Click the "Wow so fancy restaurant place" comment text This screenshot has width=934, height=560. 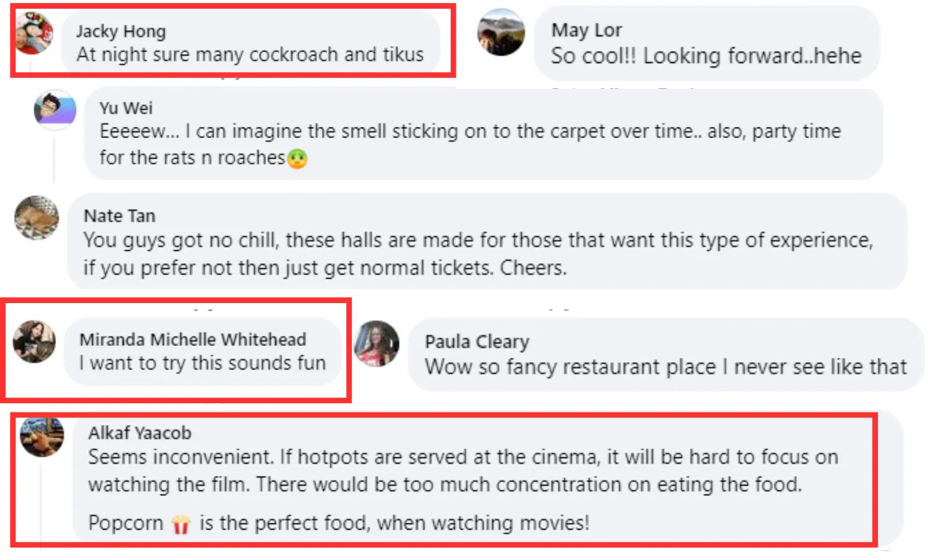665,367
